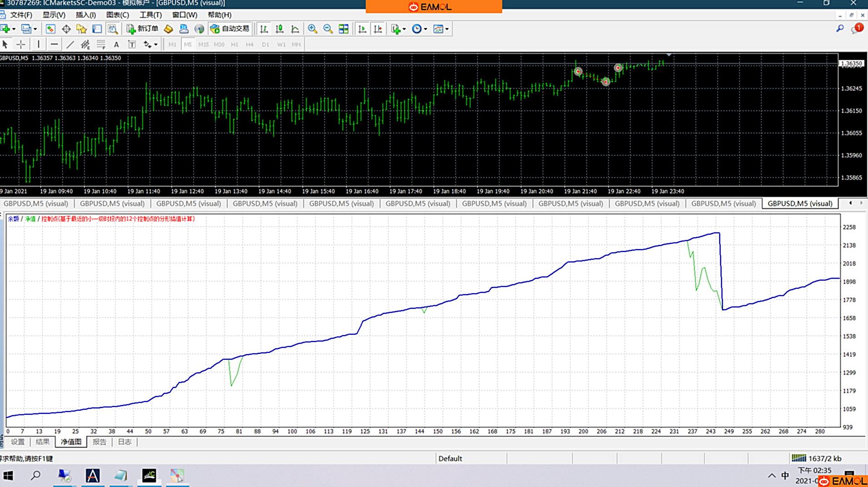868x487 pixels.
Task: Switch to the 结果 tester tab
Action: (x=42, y=442)
